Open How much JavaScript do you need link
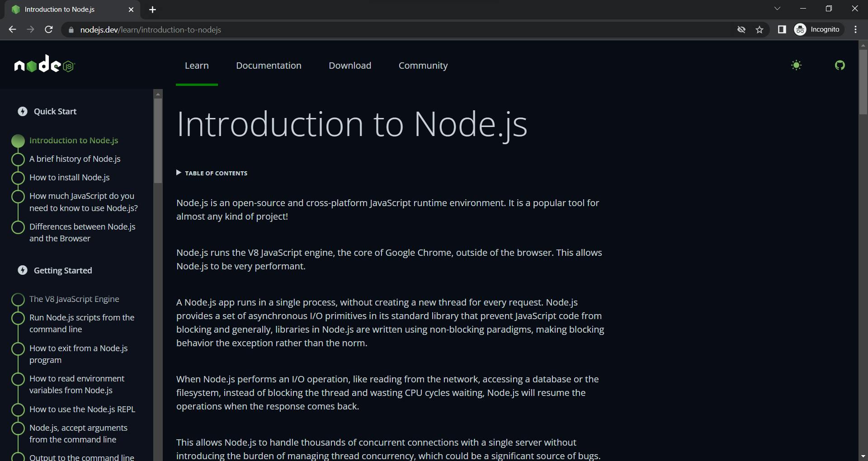 (84, 202)
